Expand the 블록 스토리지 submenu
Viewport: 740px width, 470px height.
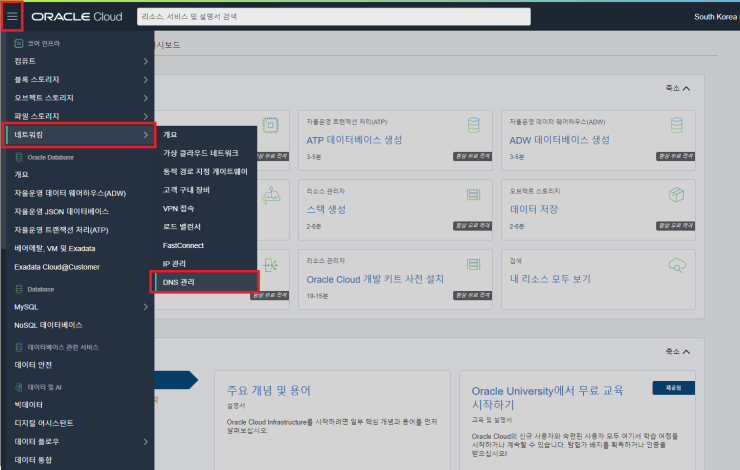point(145,80)
